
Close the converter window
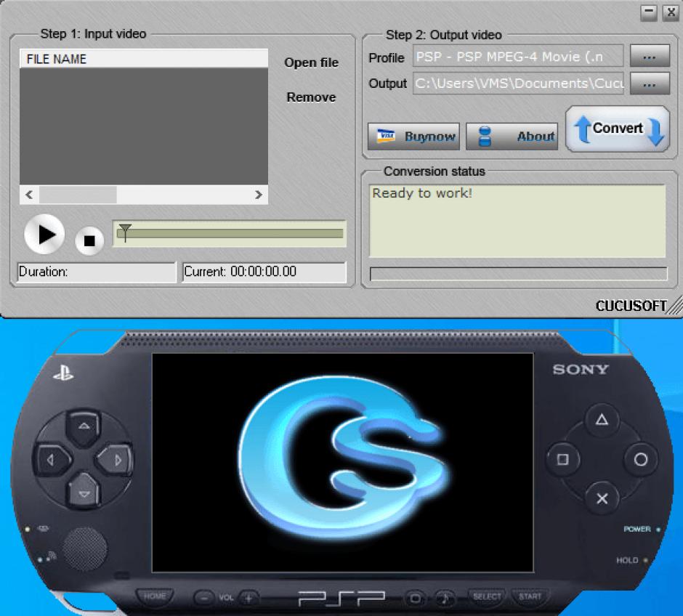(671, 12)
